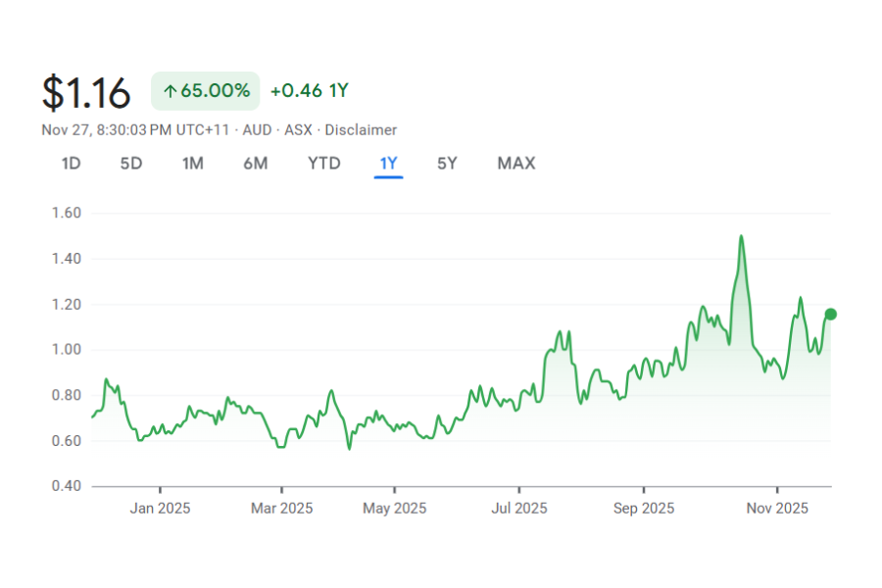Click the chart's highest peak near 1.50
The height and width of the screenshot is (588, 882).
pos(741,236)
